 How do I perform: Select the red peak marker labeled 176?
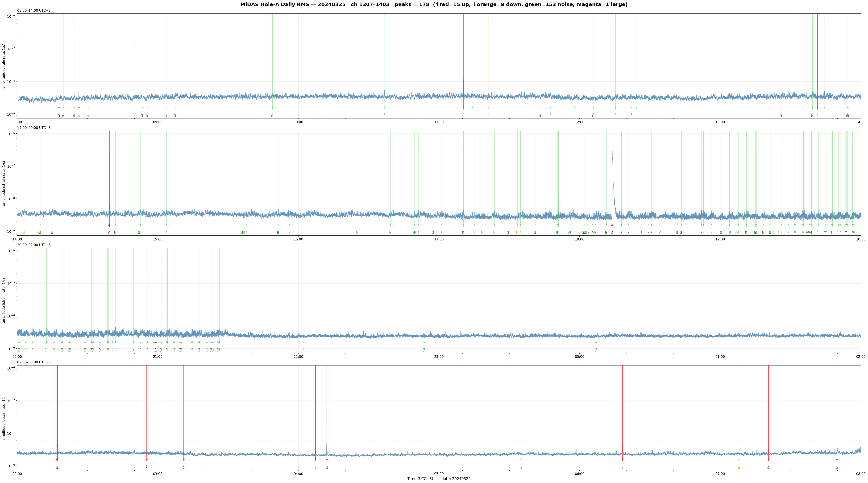tap(768, 459)
